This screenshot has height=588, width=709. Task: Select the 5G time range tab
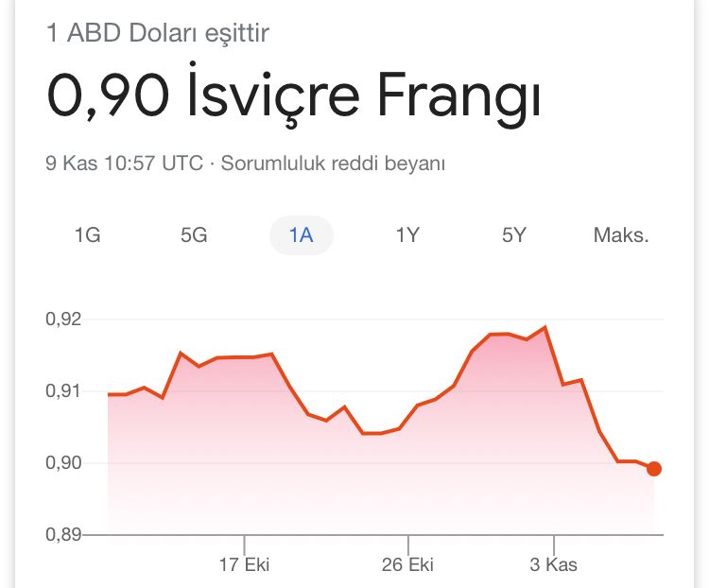[x=194, y=235]
